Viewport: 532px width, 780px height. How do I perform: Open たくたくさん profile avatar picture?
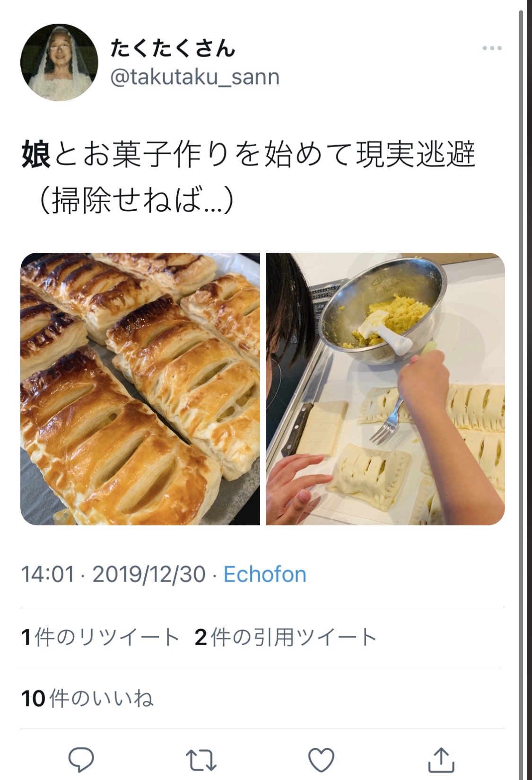59,62
